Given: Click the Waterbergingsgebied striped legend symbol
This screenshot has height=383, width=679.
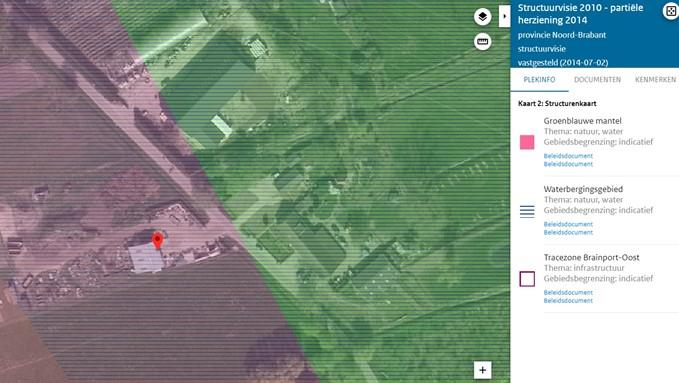Looking at the screenshot, I should 527,211.
